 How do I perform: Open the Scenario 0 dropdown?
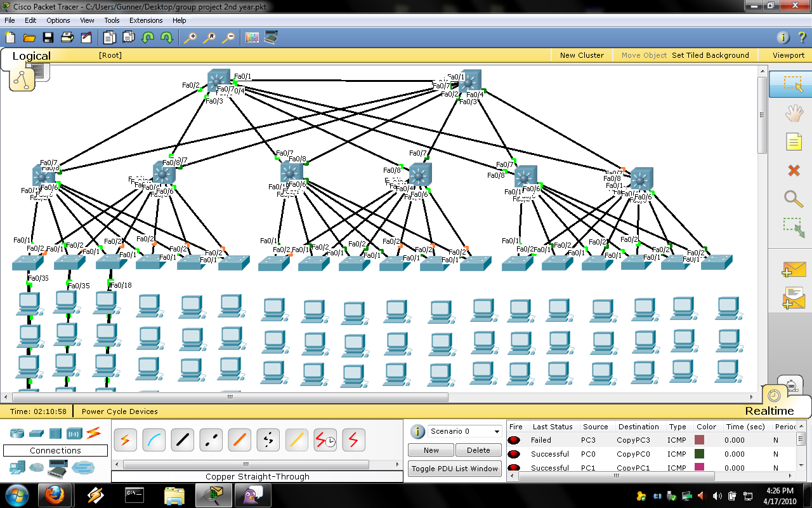pos(463,431)
